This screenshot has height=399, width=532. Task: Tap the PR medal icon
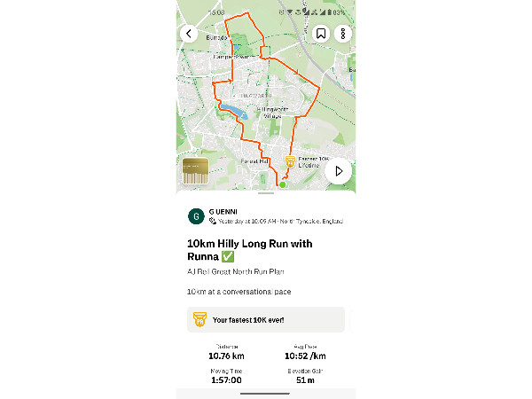(199, 319)
